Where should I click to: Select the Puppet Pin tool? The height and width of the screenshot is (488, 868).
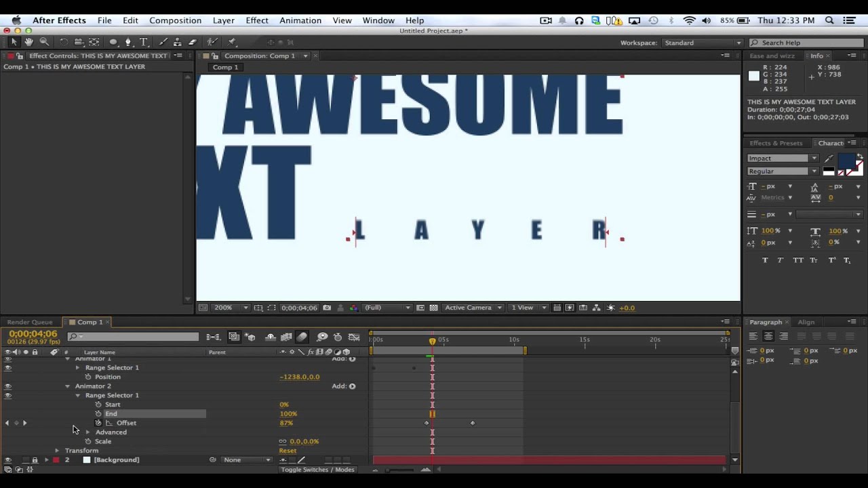[x=232, y=42]
